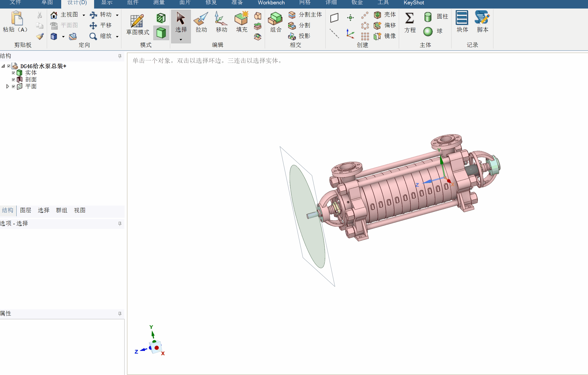Click the 分割主体 button
This screenshot has height=375, width=588.
(x=305, y=15)
